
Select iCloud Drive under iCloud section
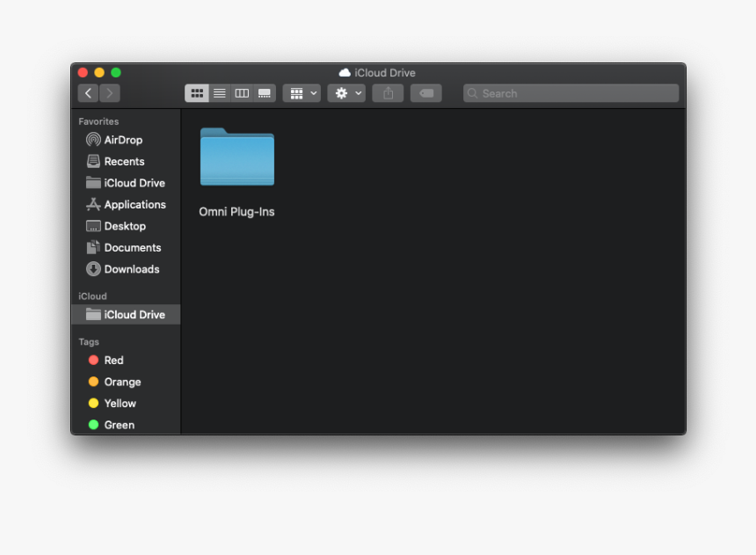coord(127,315)
